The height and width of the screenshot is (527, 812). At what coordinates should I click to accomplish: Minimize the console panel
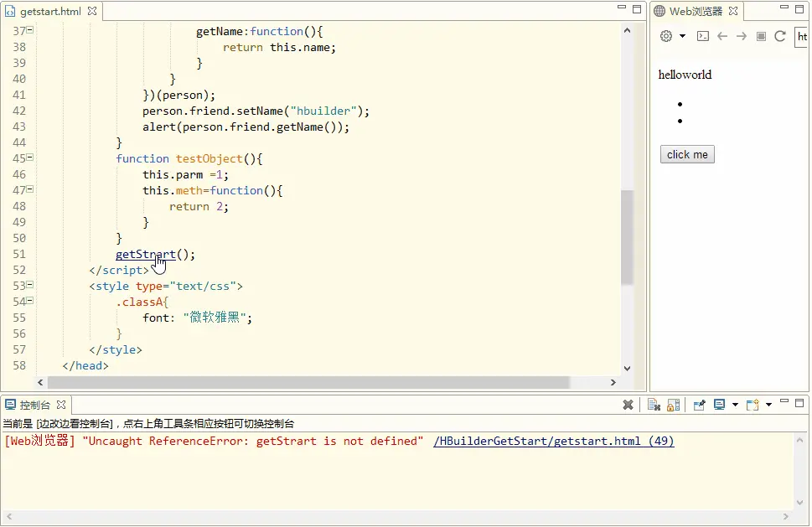[784, 401]
